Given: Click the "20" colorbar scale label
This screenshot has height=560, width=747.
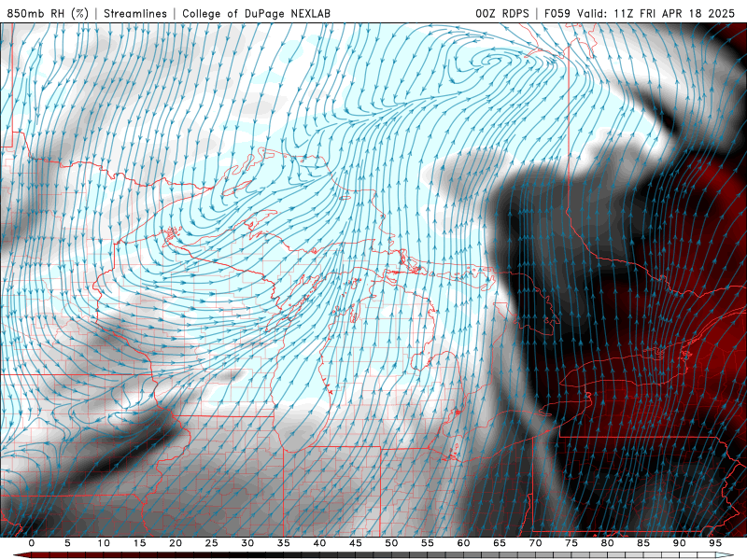Looking at the screenshot, I should [176, 543].
